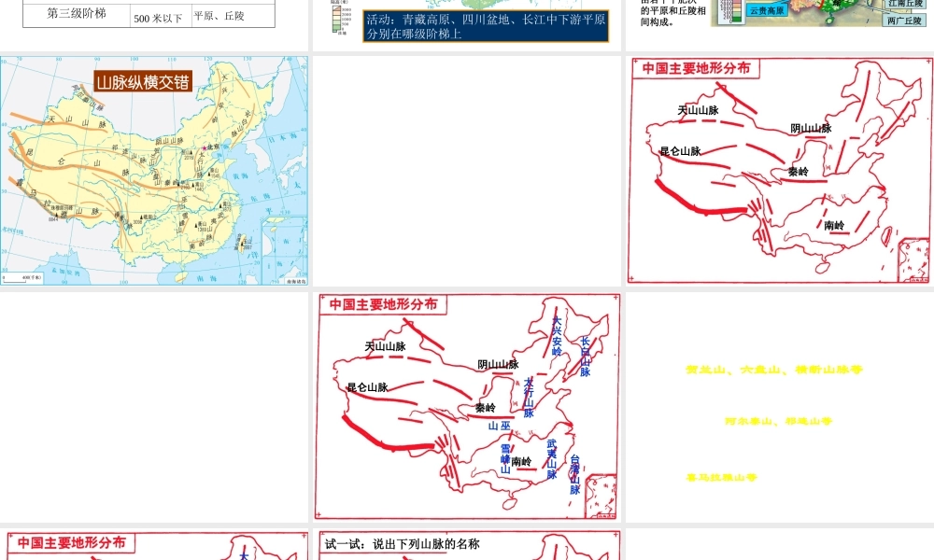934x560 pixels.
Task: Click the blue 雪峰山 label
Action: [505, 459]
